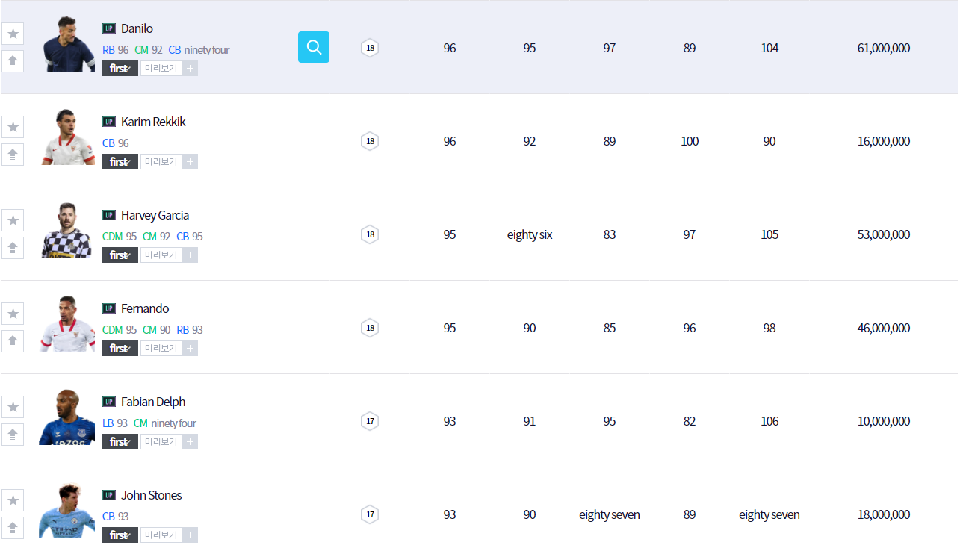Image resolution: width=960 pixels, height=560 pixels.
Task: Expand the plus button in Harvey Garcia's row
Action: [x=191, y=255]
